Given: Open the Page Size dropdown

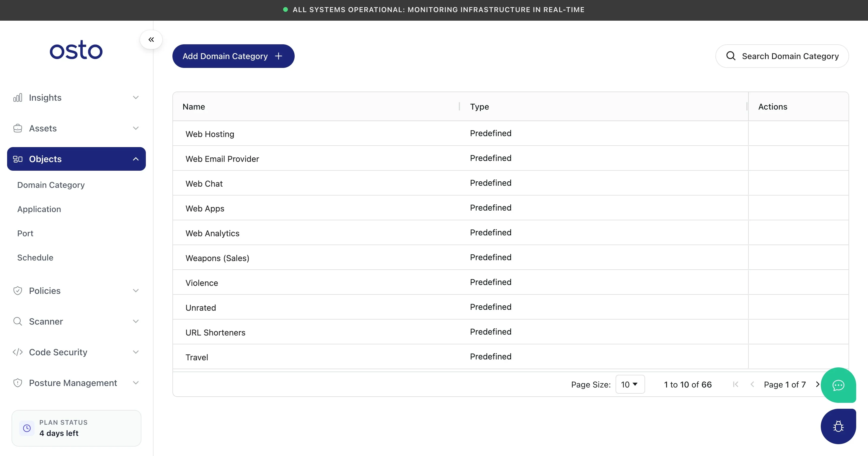Looking at the screenshot, I should pyautogui.click(x=630, y=384).
